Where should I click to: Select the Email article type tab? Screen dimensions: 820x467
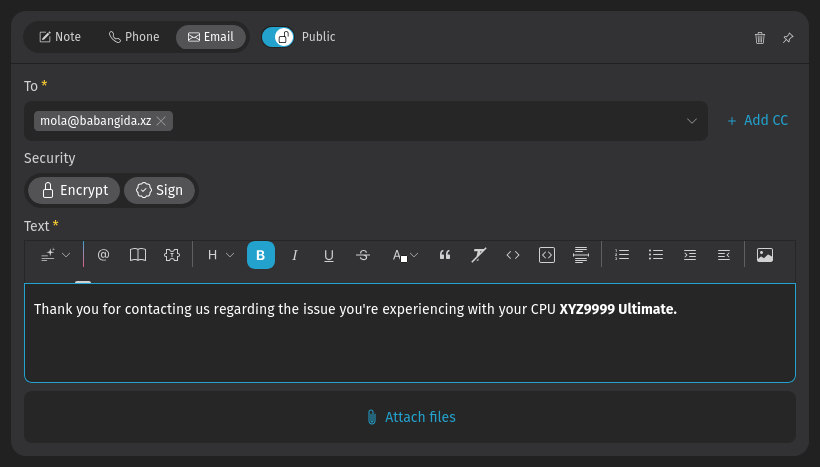click(x=211, y=37)
